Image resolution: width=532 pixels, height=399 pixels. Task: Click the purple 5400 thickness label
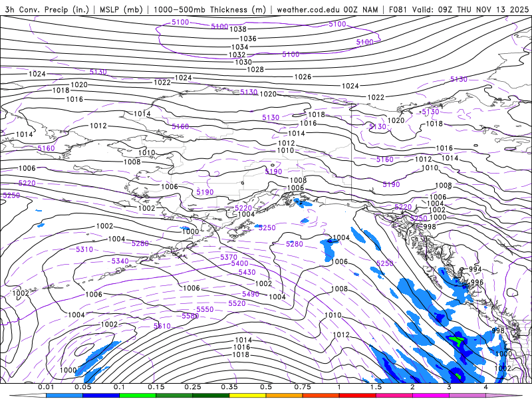tap(239, 263)
